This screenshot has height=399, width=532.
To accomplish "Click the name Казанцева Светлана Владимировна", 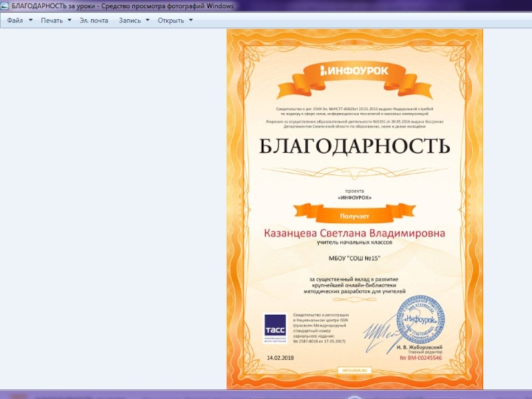I will [x=354, y=233].
